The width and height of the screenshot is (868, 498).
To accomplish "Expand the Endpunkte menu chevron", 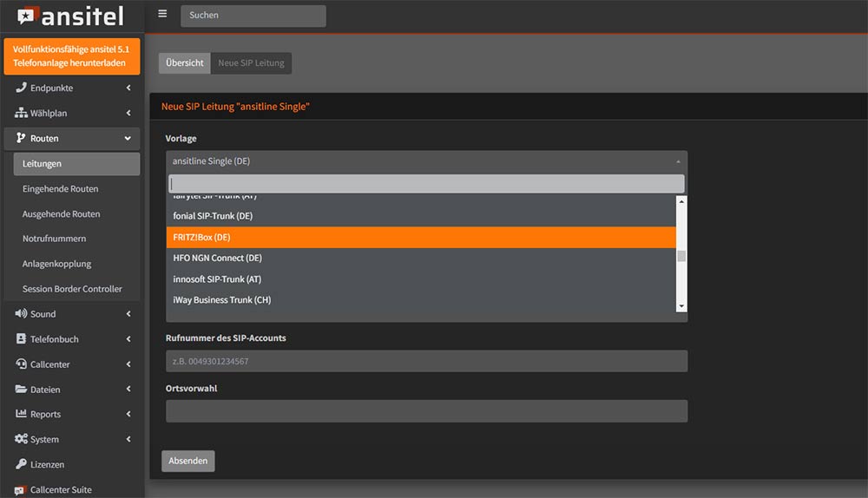I will (128, 88).
